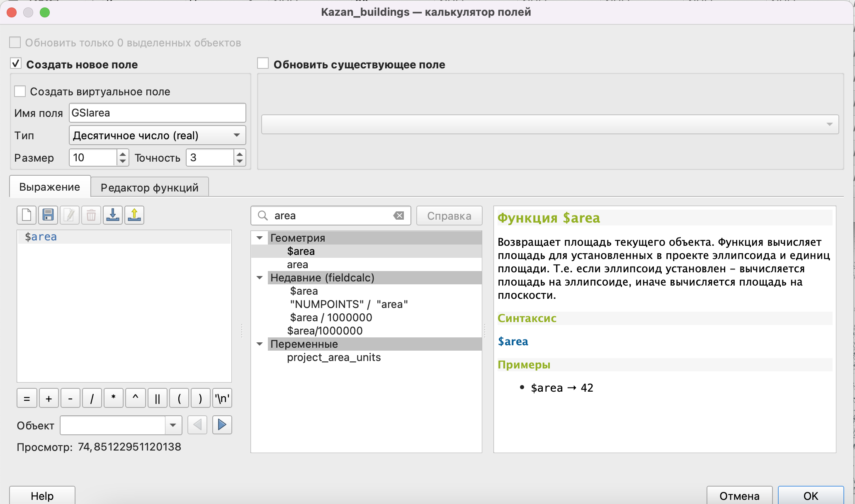The image size is (855, 504).
Task: Insert the string concatenation || operator
Action: tap(157, 399)
